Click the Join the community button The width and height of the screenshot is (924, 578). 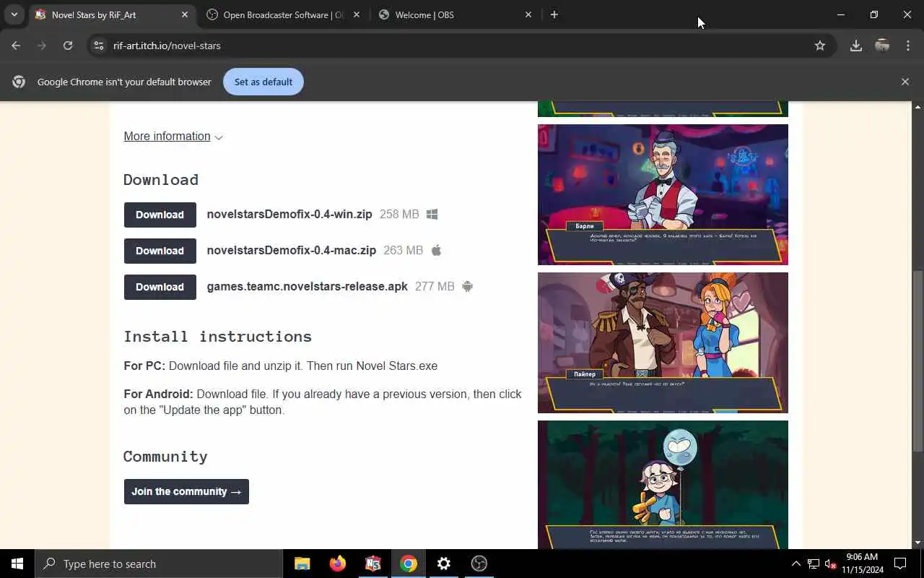point(186,491)
